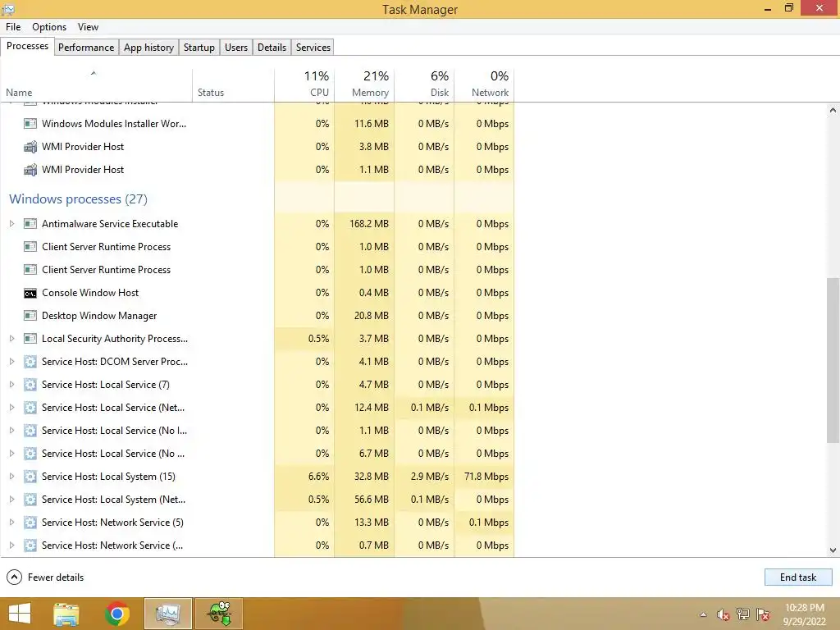The width and height of the screenshot is (840, 630).
Task: Expand Service Host: Local Service 6.7 MB row
Action: 11,454
